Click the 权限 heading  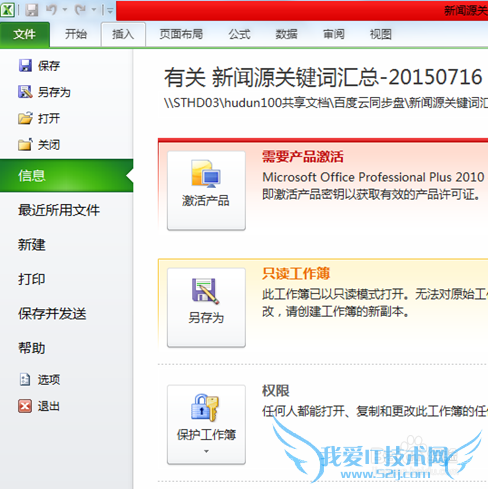pos(276,391)
